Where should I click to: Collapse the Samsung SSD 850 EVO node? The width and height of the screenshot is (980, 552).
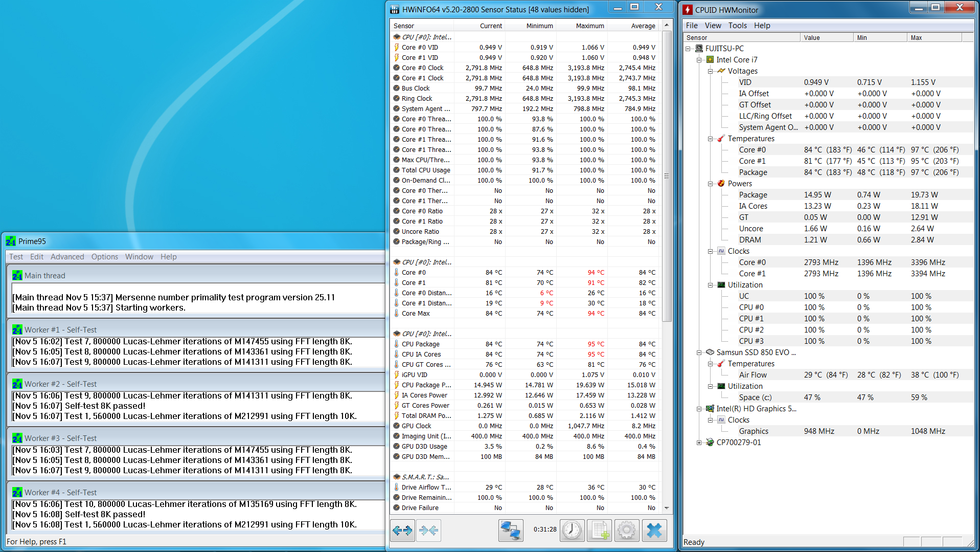point(699,352)
